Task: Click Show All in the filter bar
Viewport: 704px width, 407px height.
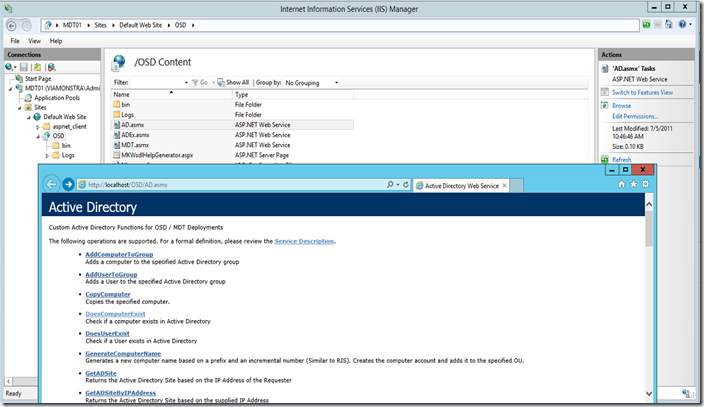Action: click(x=236, y=82)
